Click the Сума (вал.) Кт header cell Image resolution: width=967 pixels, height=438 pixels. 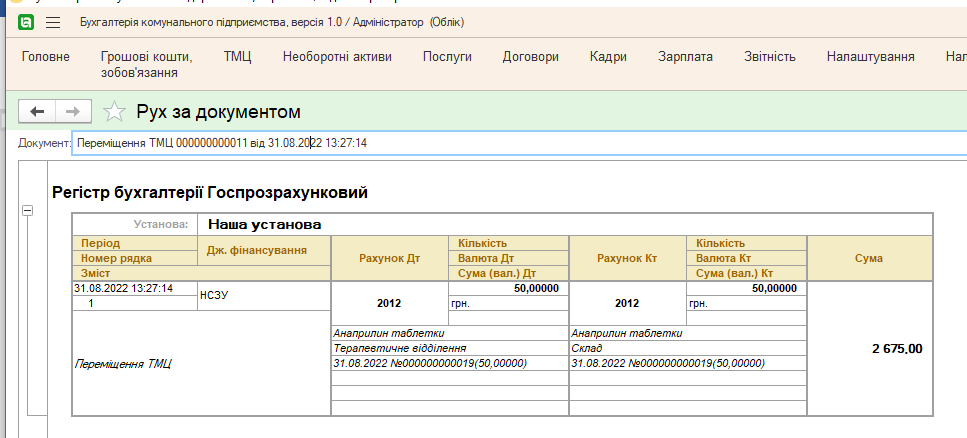point(746,273)
